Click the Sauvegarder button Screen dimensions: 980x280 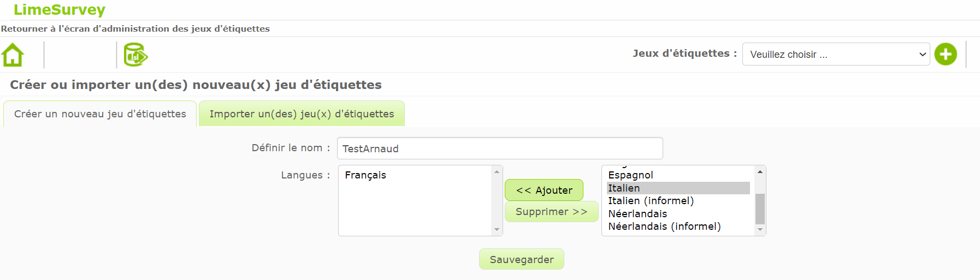point(522,260)
